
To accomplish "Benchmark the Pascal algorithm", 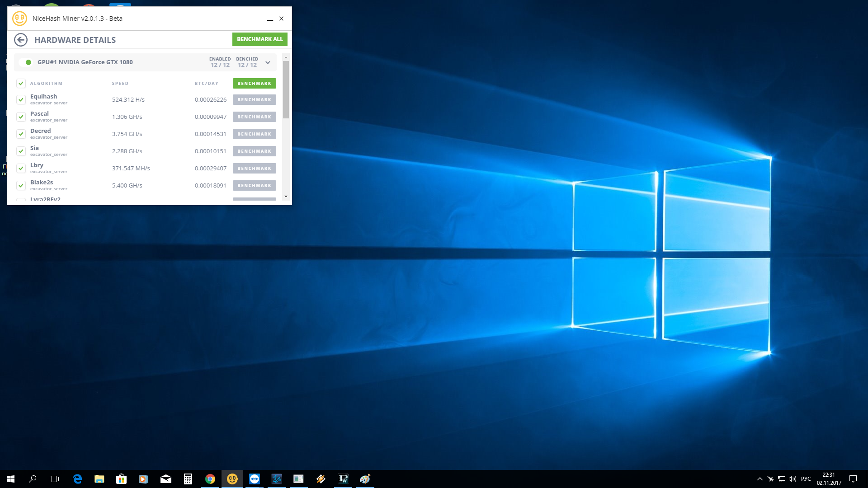I will (254, 117).
